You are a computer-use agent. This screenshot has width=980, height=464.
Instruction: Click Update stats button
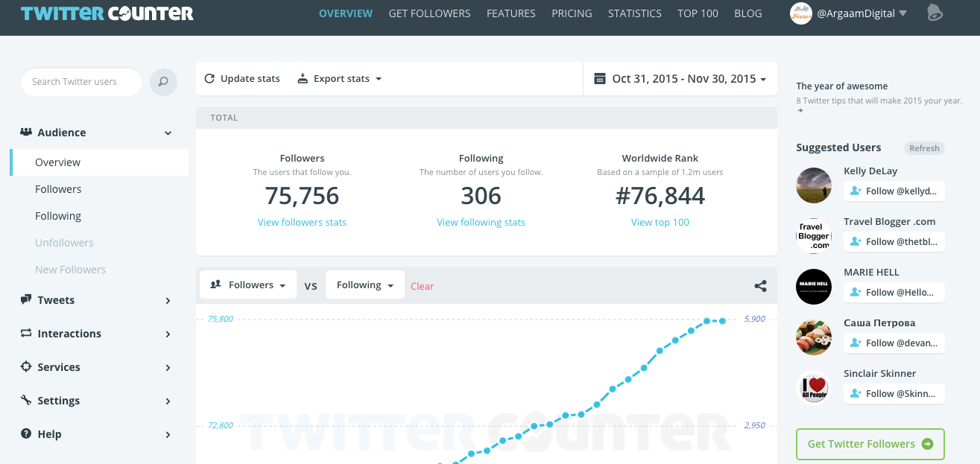pos(242,79)
